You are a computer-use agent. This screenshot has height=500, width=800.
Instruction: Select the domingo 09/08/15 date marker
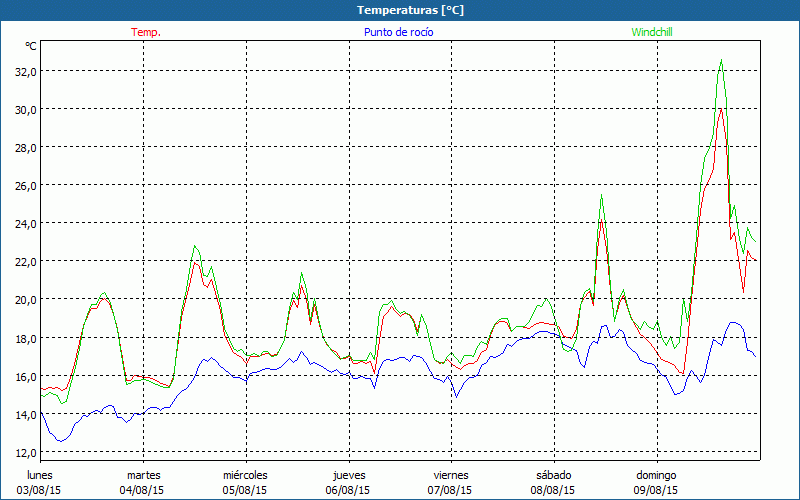[x=656, y=482]
